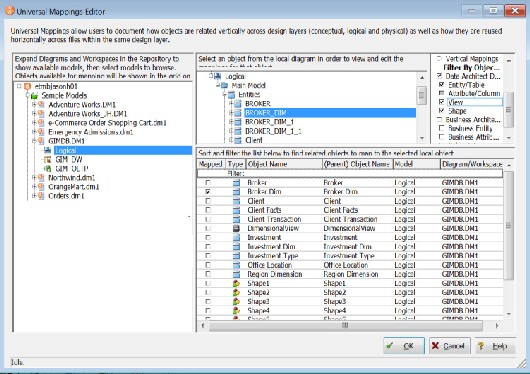Sort by the Type column header
This screenshot has width=530, height=374.
click(x=236, y=164)
